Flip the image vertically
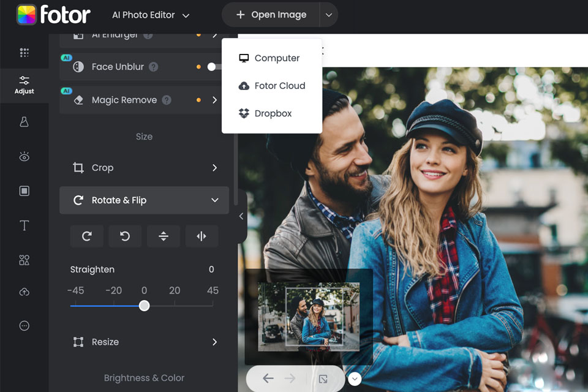 click(x=164, y=236)
